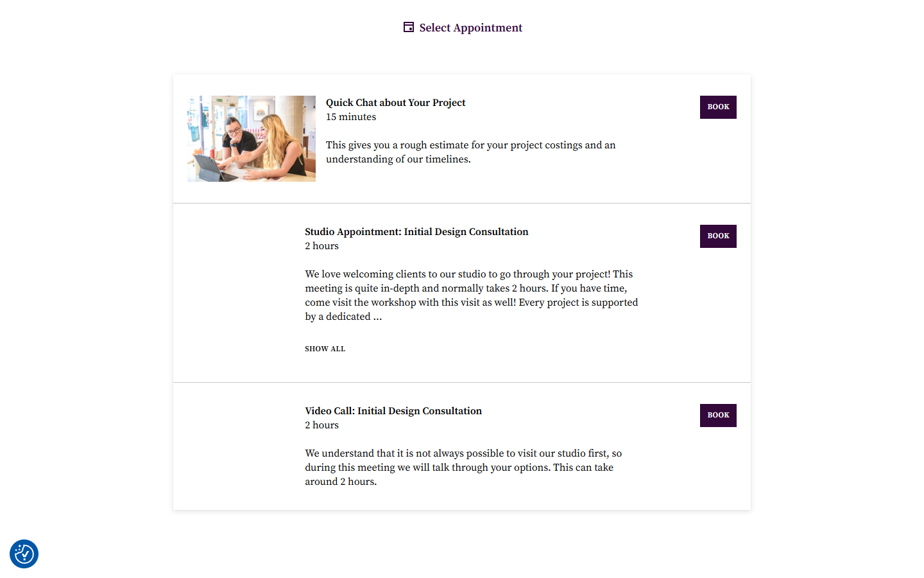Screen dimensions: 924x578
Task: Open the cookie consent icon
Action: [x=24, y=554]
